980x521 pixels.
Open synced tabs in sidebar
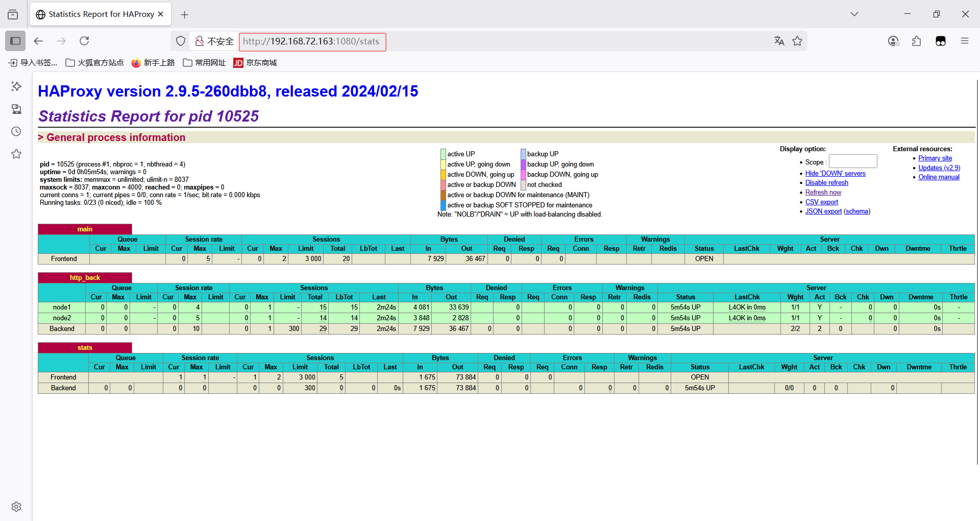(16, 109)
